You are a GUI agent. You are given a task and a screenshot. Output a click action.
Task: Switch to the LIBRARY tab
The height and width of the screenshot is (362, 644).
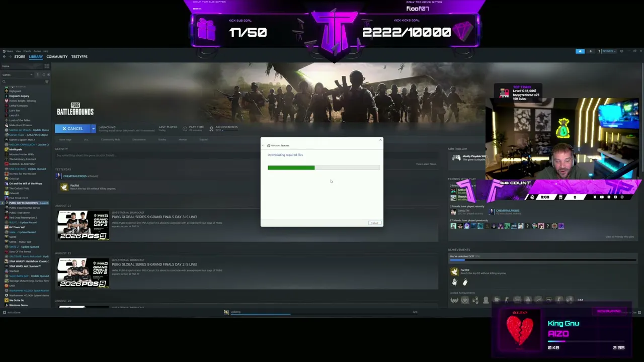click(x=36, y=57)
